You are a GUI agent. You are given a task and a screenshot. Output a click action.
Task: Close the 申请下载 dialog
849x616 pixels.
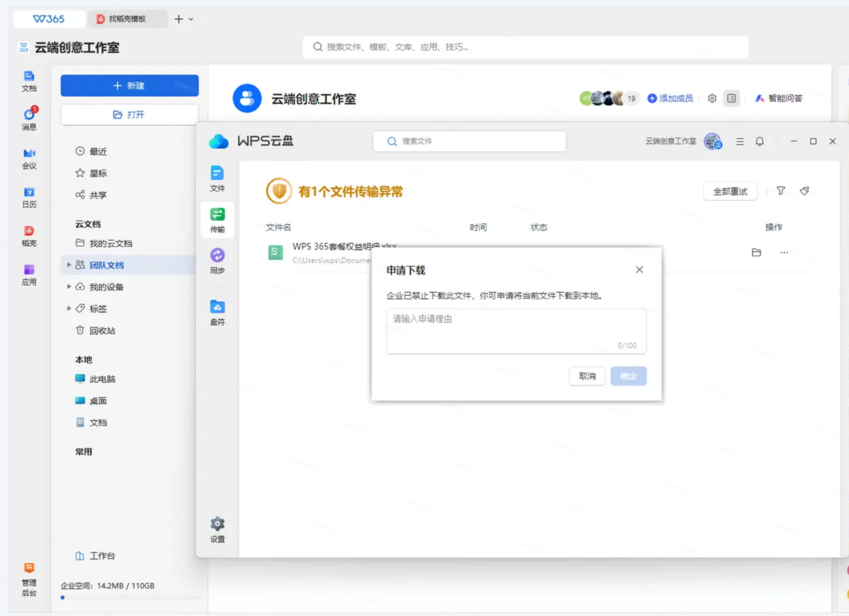click(x=639, y=269)
